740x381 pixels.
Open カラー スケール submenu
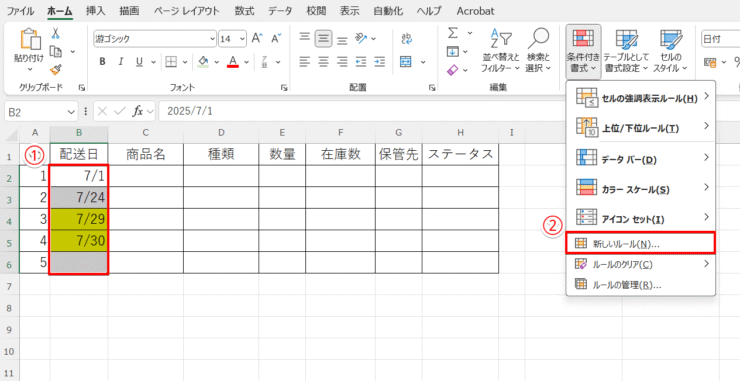(x=640, y=189)
